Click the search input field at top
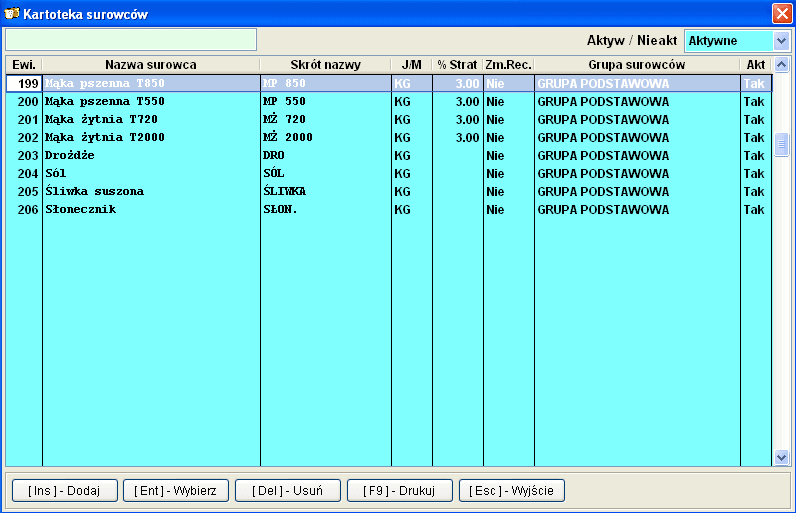This screenshot has width=796, height=513. 131,40
